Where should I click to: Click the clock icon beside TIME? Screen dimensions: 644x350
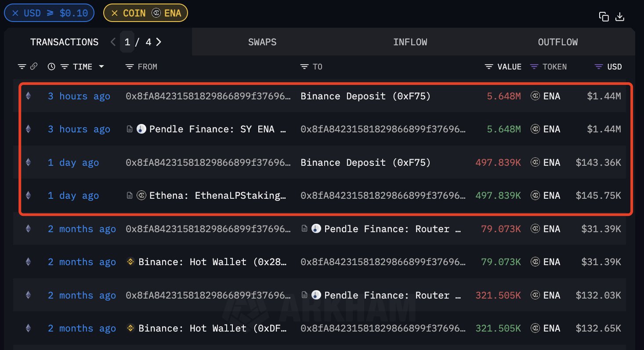point(51,67)
